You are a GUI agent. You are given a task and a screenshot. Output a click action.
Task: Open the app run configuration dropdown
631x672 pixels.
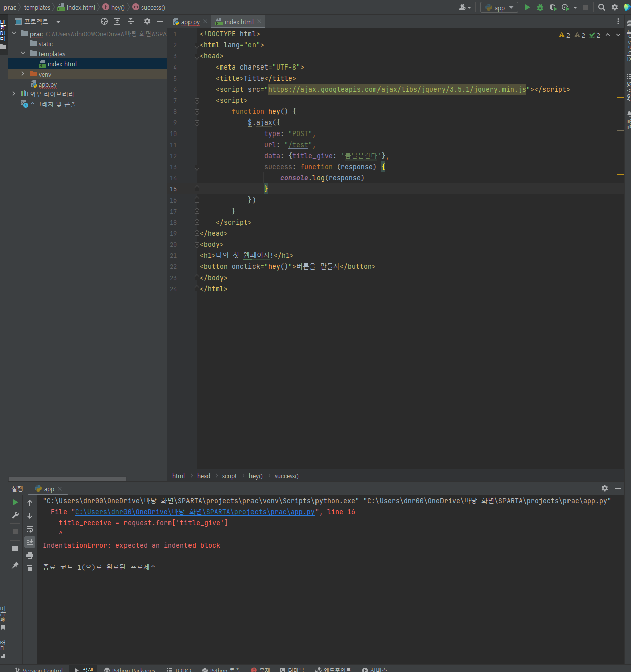499,7
